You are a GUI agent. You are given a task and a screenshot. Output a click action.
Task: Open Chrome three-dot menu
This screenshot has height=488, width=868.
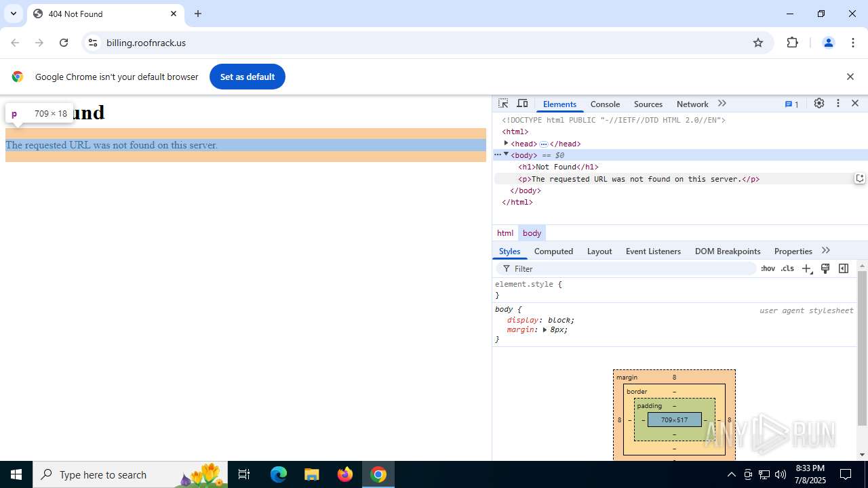click(853, 43)
